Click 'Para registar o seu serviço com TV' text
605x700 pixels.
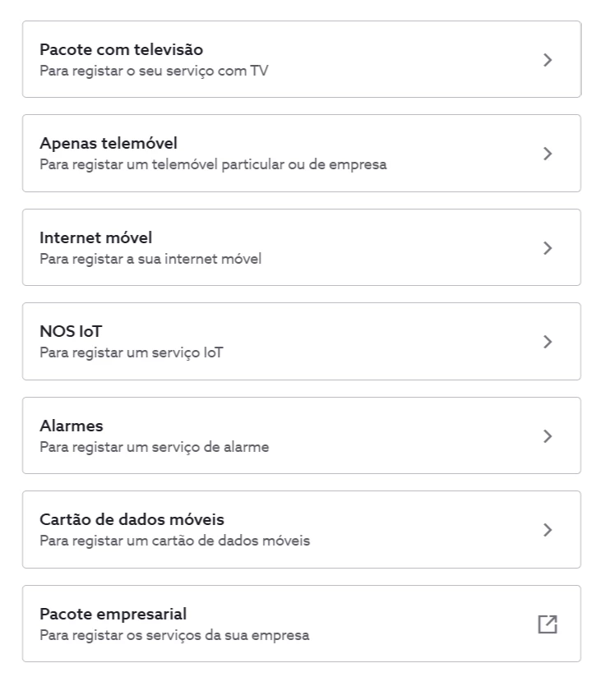154,71
